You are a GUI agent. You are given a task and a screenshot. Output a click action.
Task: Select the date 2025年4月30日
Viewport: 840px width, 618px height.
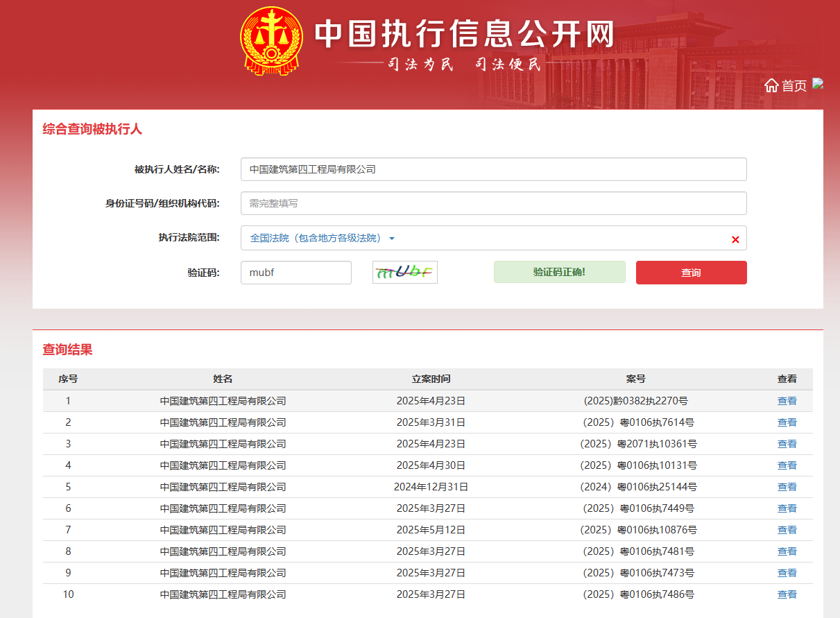[431, 465]
